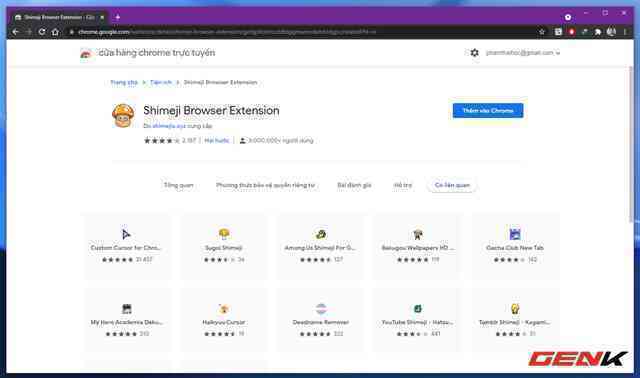
Task: Click the page vertical scrollbar
Action: 631,144
